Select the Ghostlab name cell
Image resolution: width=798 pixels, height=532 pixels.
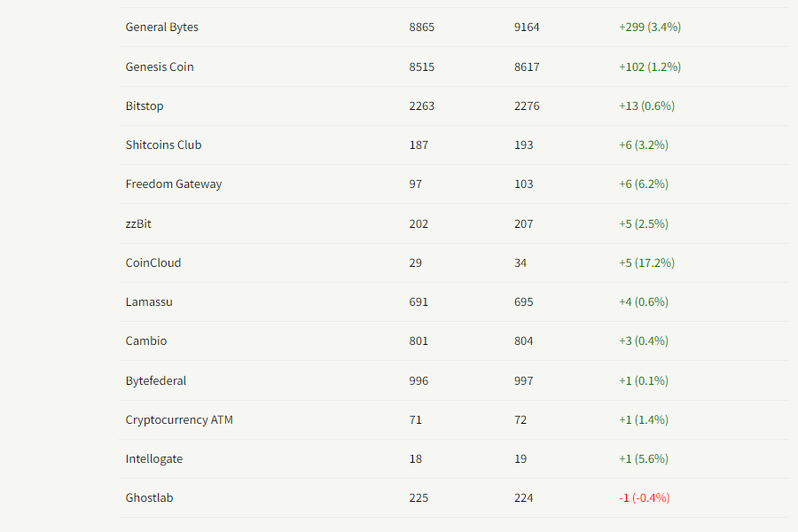tap(149, 497)
